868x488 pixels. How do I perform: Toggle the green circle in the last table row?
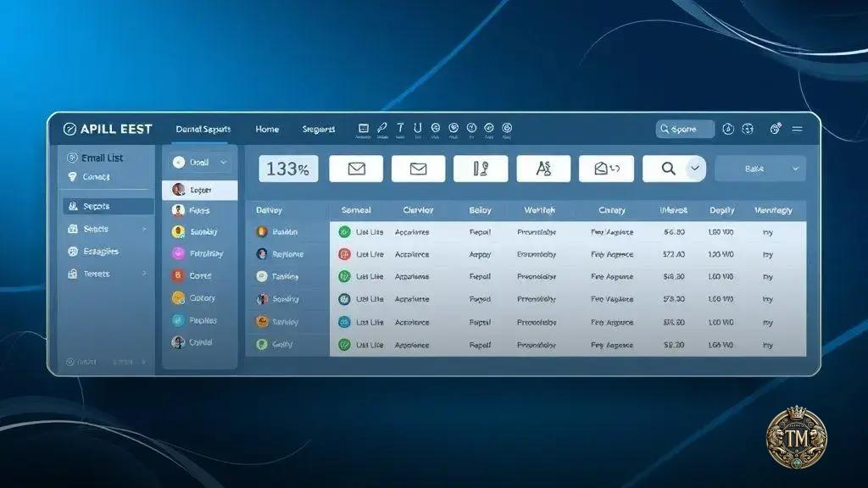tap(344, 345)
